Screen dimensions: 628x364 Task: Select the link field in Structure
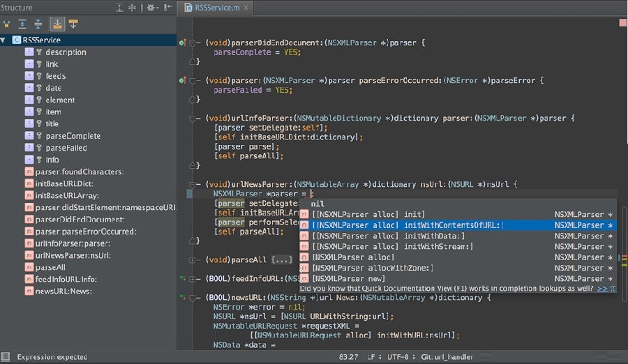(52, 64)
